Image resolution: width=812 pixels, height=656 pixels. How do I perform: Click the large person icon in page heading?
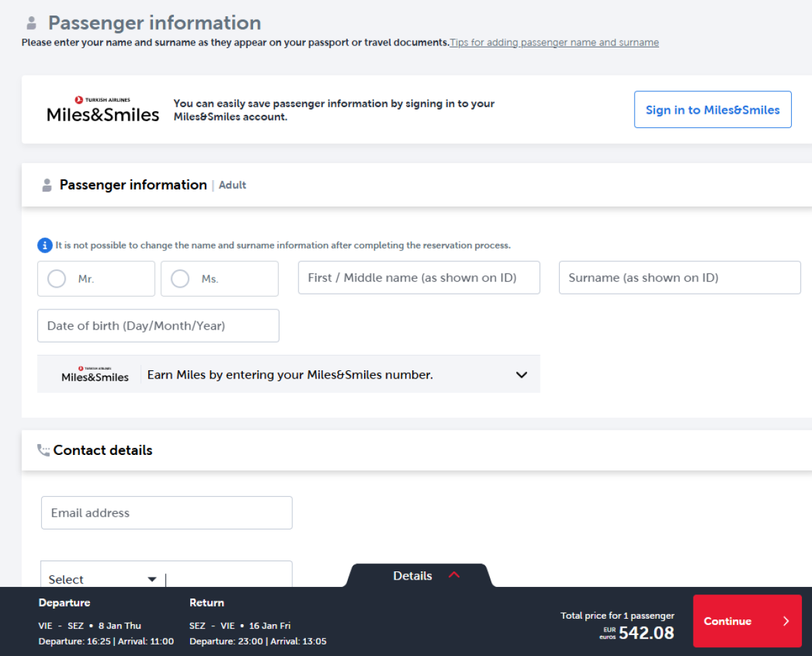[31, 24]
